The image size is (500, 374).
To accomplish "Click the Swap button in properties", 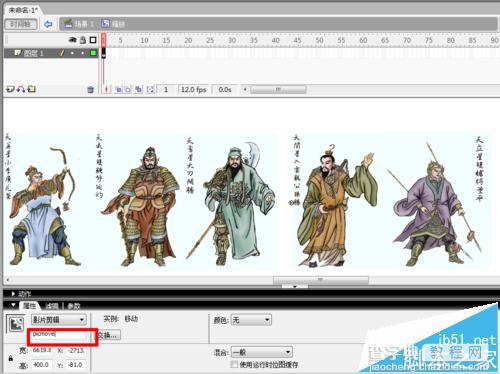I will click(x=109, y=335).
